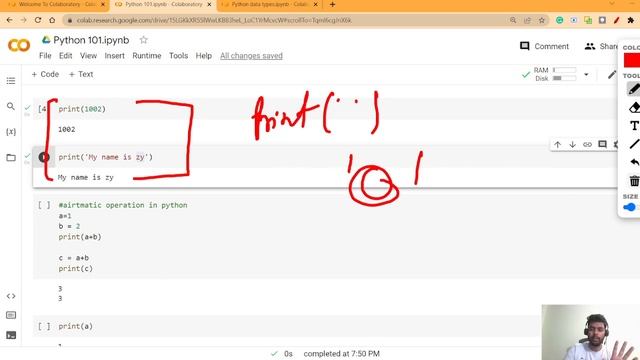Select the eraser tool in drawing panel
Screen dimensions: 640x360
(x=634, y=108)
